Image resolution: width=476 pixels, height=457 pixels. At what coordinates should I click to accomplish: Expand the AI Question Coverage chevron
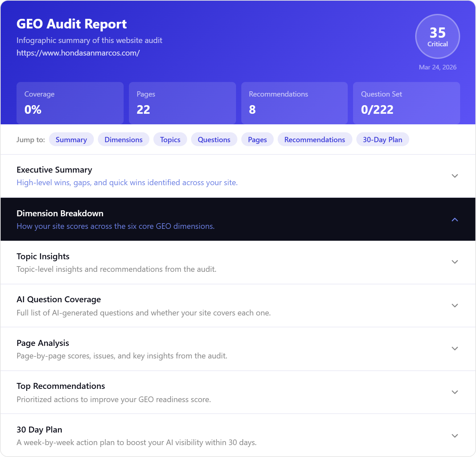455,306
